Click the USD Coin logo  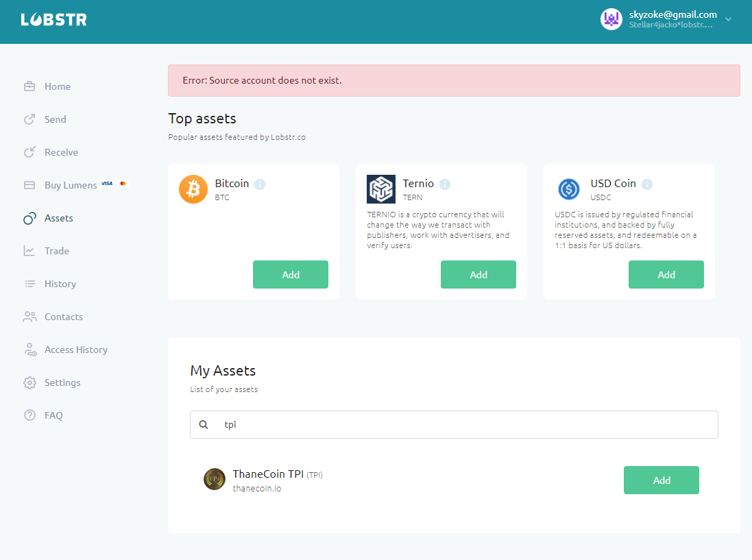tap(569, 189)
